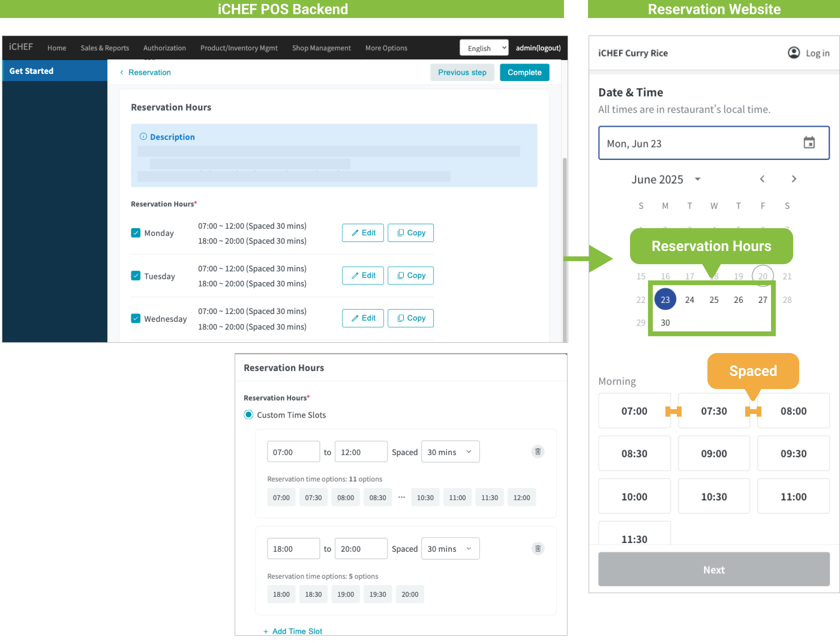The height and width of the screenshot is (643, 840).
Task: Select Custom Time Slots radio button
Action: (x=248, y=415)
